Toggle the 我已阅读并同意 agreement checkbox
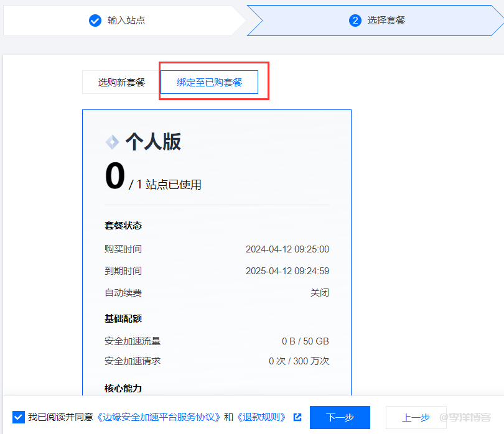This screenshot has height=434, width=504. click(18, 417)
